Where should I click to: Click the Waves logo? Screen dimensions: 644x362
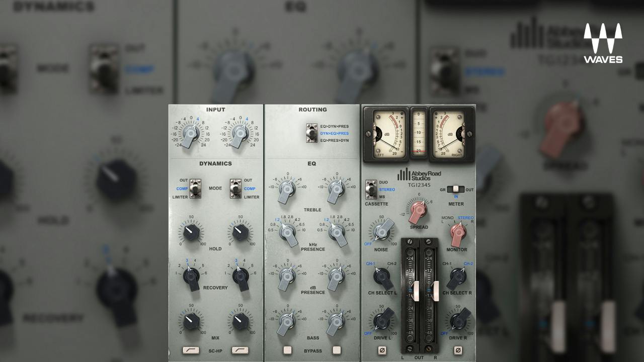tap(603, 43)
